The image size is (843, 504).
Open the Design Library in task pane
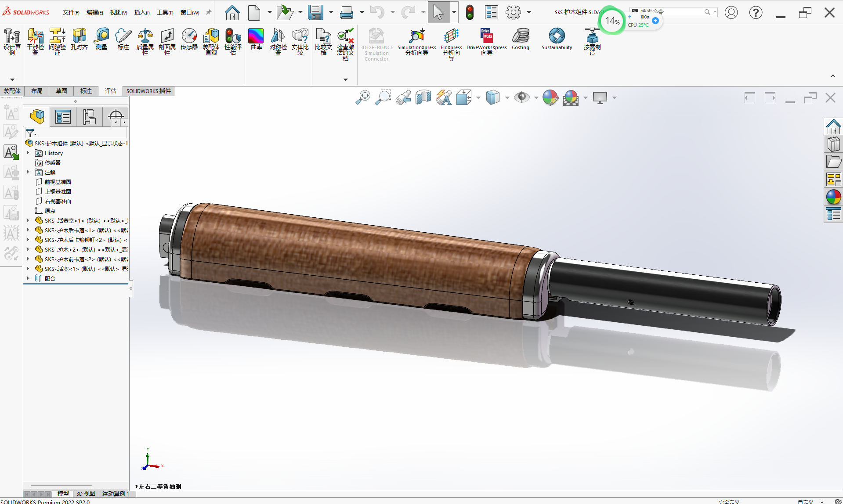point(833,144)
